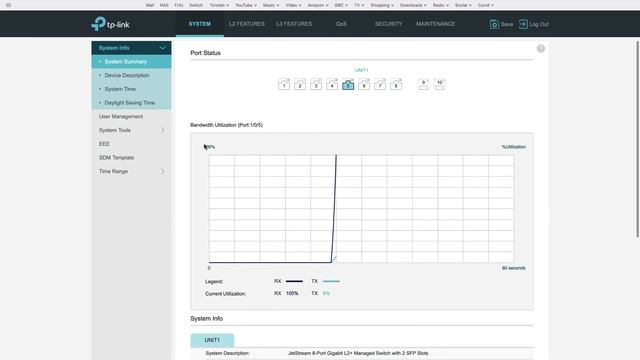Viewport: 640px width, 360px height.
Task: Expand System Tools submenu arrow
Action: coord(162,130)
